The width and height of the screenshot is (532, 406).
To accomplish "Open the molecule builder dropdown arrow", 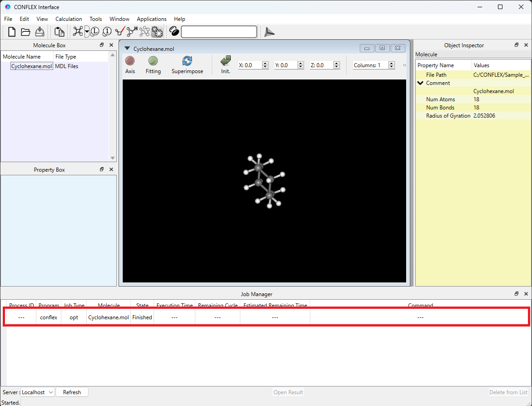I will 87,32.
